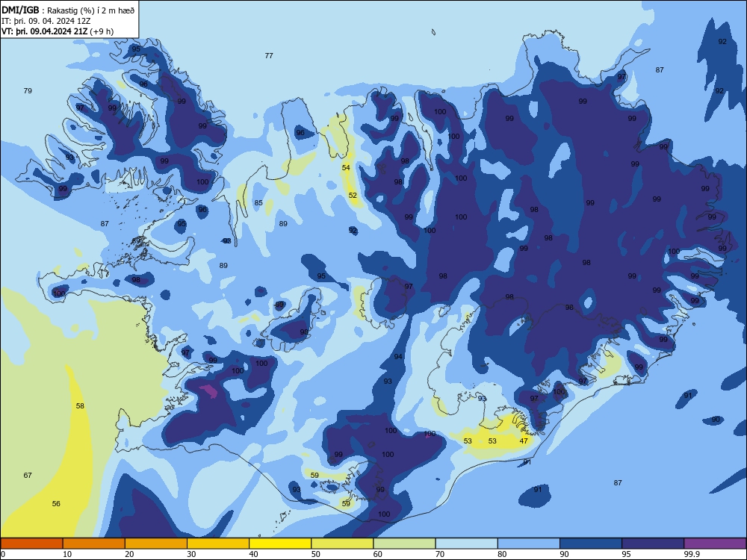Click the humidity value '94' on the map
The width and height of the screenshot is (747, 560).
tap(398, 357)
